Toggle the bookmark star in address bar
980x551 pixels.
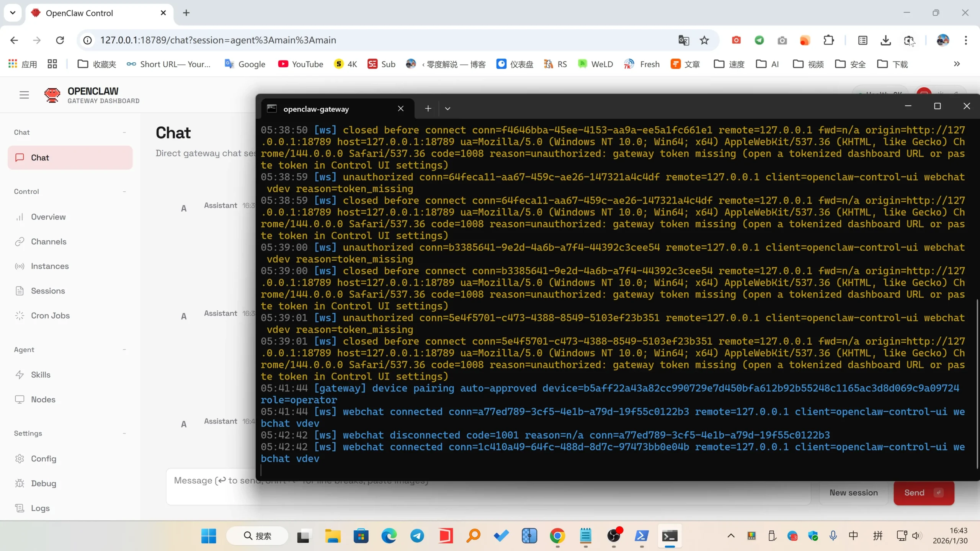pos(704,40)
